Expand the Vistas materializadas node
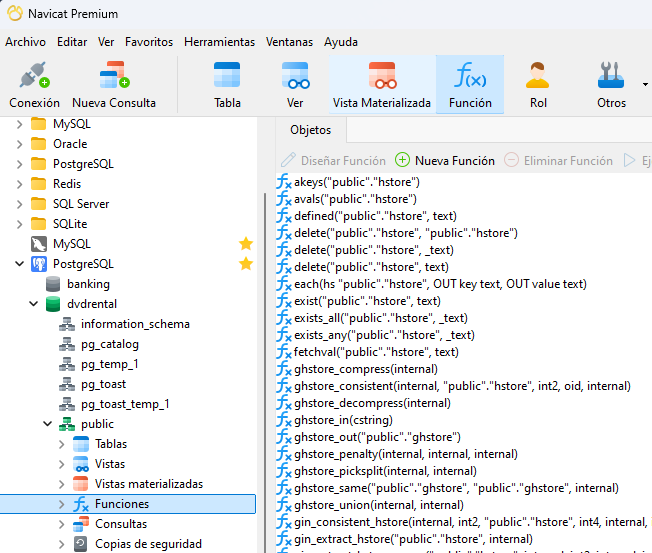 coord(62,484)
